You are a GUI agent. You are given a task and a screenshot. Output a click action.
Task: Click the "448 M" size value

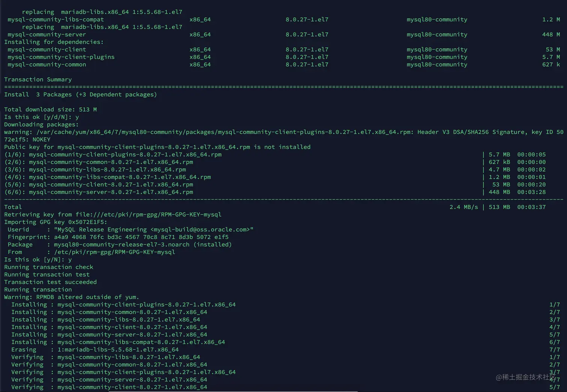[x=551, y=35]
